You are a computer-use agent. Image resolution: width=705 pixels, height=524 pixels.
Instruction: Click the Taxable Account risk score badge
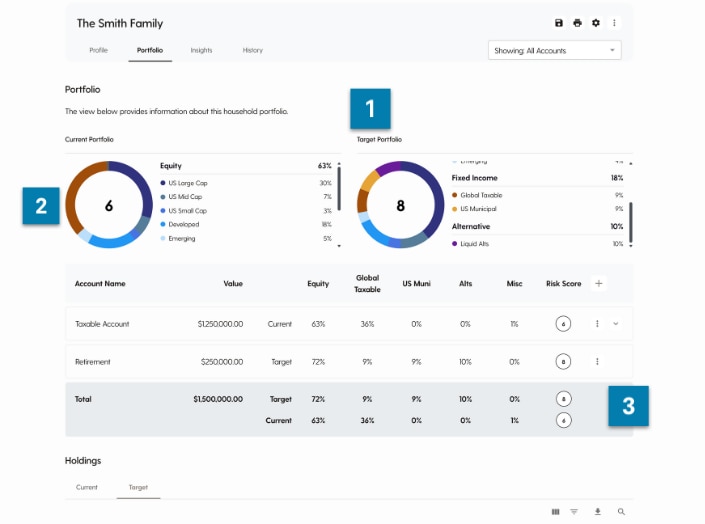(564, 324)
